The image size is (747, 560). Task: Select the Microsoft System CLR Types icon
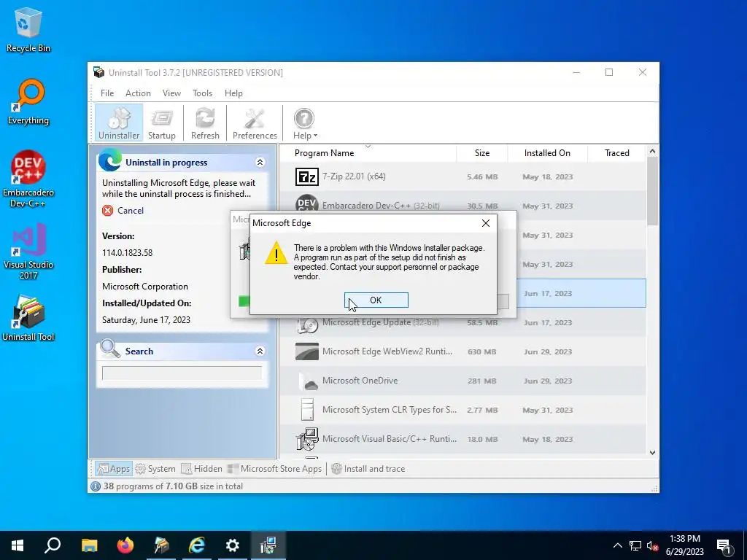pyautogui.click(x=308, y=410)
